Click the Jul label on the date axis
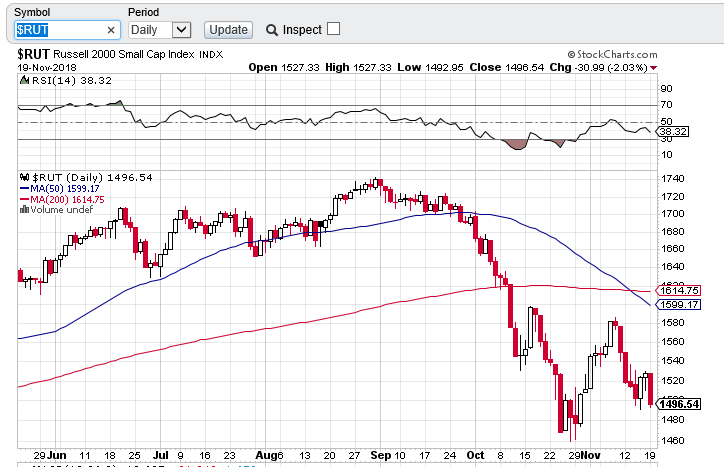 pyautogui.click(x=161, y=455)
